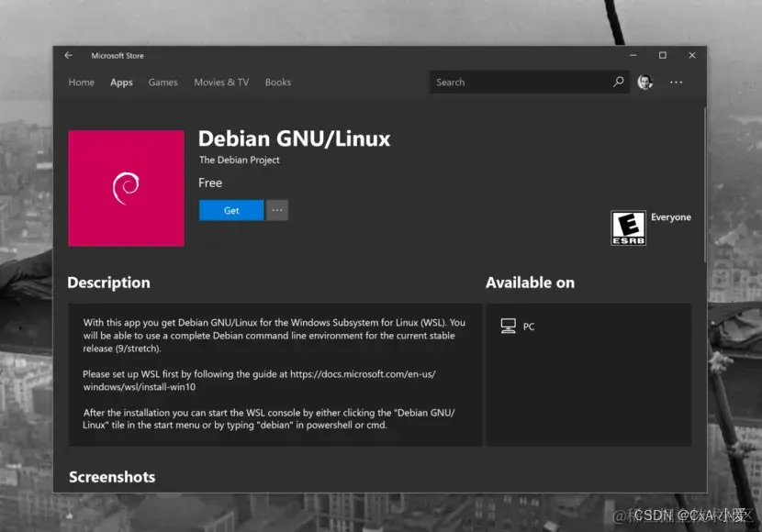This screenshot has height=532, width=762.
Task: Click the docs.microsoft.com WSL guide URL
Action: pos(260,380)
